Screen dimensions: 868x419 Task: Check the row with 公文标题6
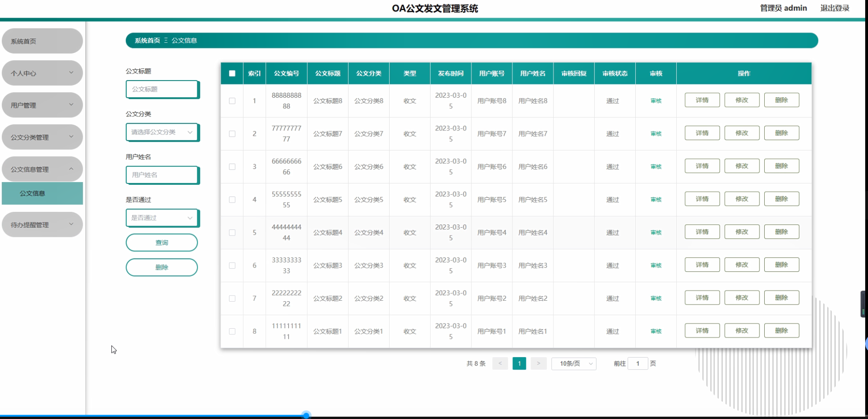point(232,167)
